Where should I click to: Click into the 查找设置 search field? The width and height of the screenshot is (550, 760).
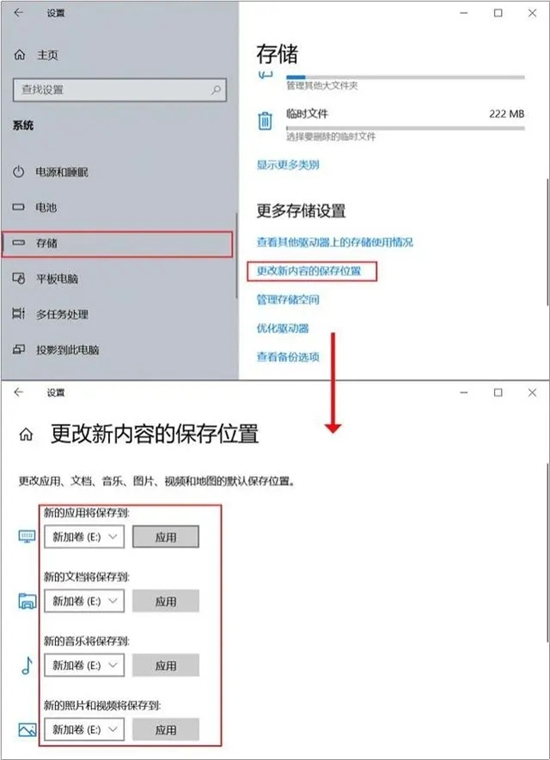120,90
